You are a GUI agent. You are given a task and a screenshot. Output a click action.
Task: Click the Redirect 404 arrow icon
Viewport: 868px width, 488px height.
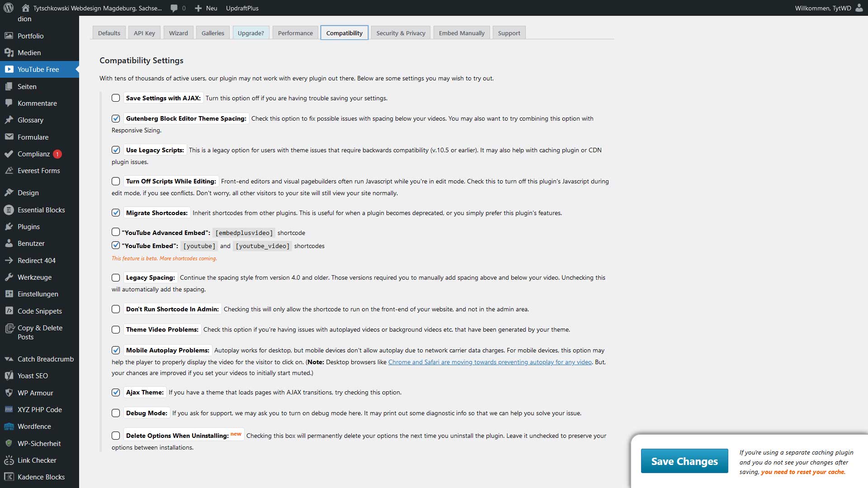point(9,260)
